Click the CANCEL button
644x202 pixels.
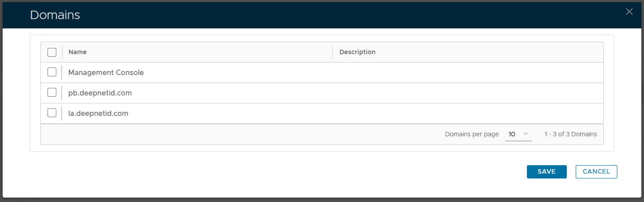tap(596, 172)
